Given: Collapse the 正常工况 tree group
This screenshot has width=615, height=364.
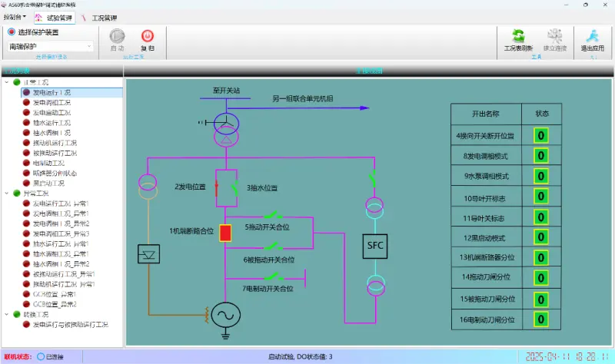Looking at the screenshot, I should pyautogui.click(x=7, y=82).
